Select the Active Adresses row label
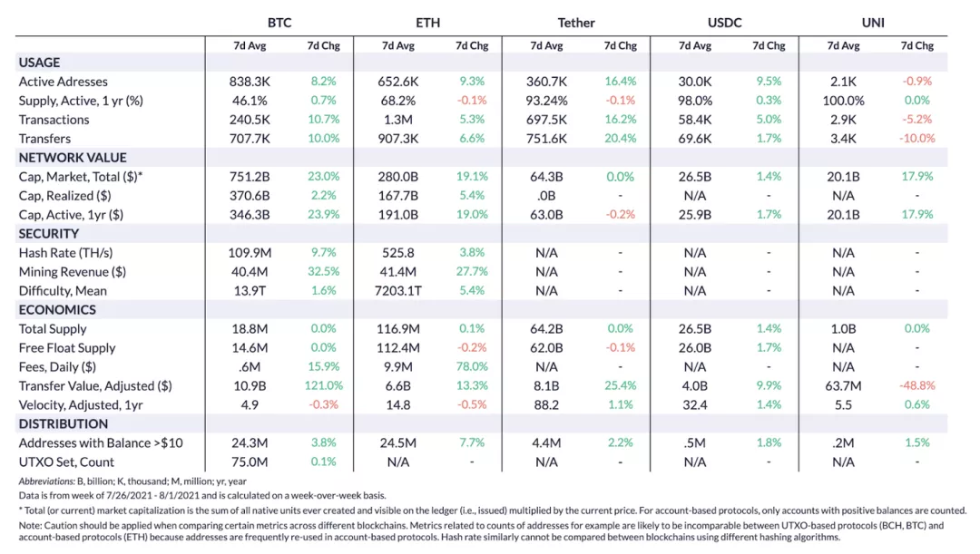The image size is (980, 554). (64, 82)
